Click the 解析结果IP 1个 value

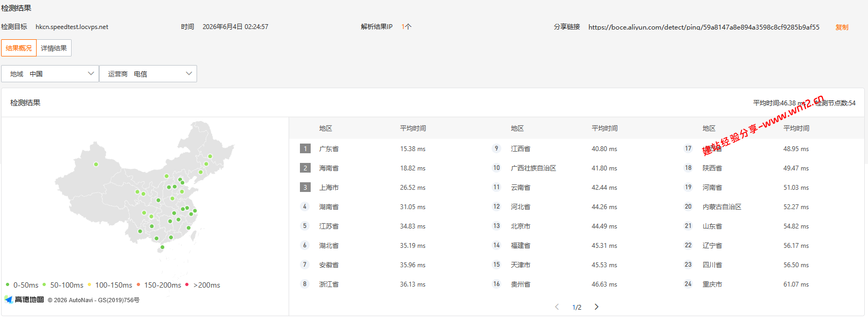pyautogui.click(x=406, y=27)
